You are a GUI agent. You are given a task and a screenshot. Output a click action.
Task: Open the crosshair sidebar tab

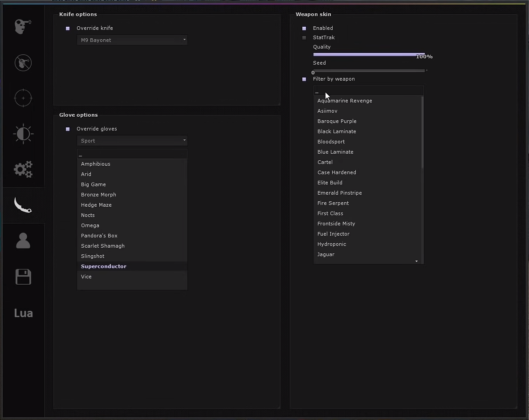click(23, 98)
